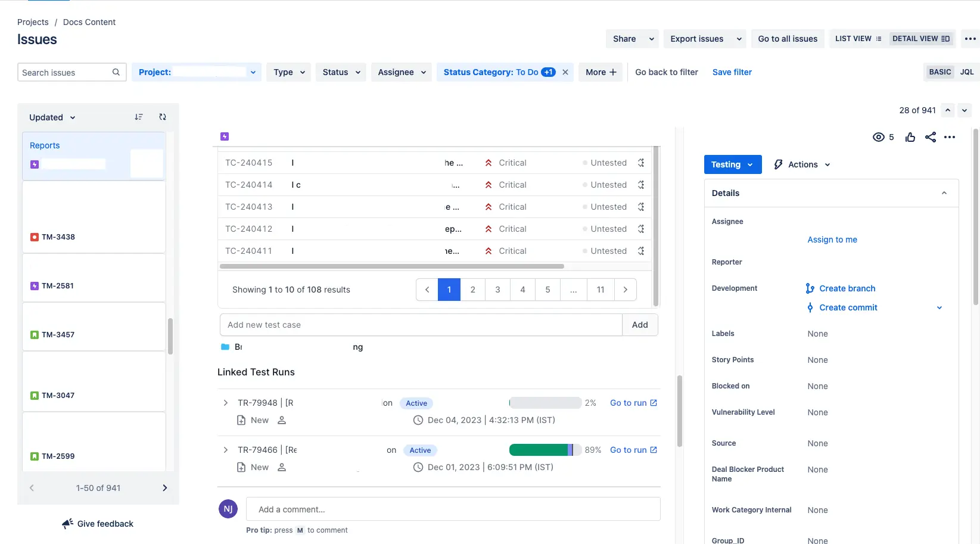Click the Add new test case field
The height and width of the screenshot is (544, 980).
421,325
